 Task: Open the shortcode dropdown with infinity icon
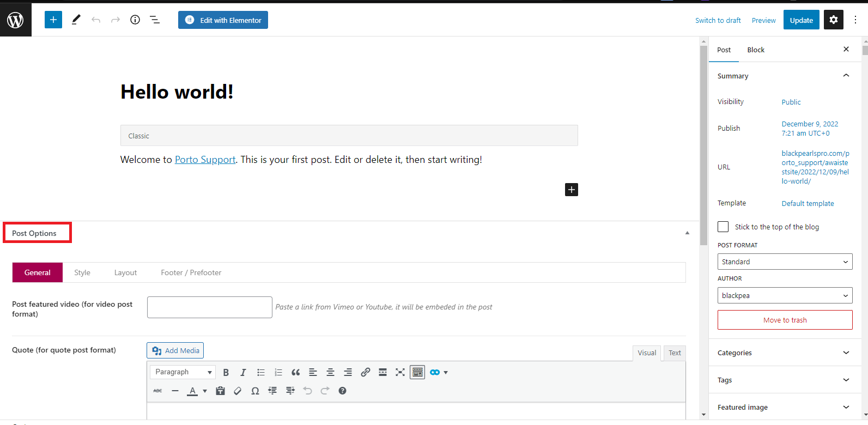pos(439,372)
